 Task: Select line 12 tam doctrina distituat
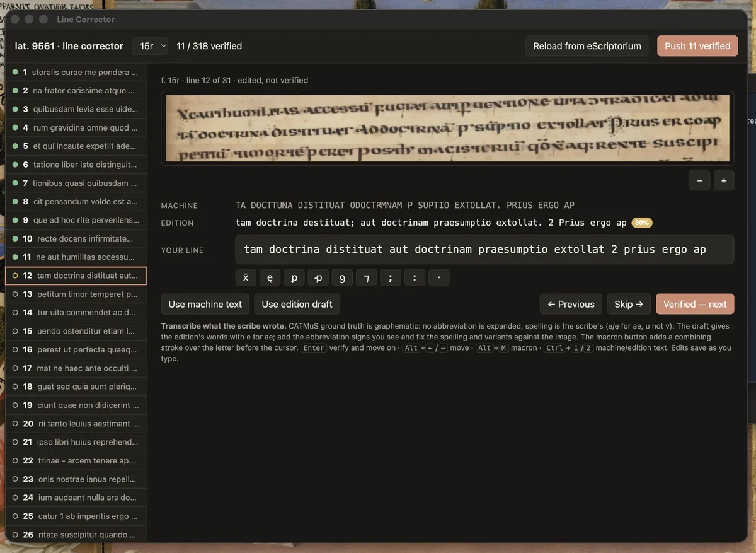click(76, 276)
